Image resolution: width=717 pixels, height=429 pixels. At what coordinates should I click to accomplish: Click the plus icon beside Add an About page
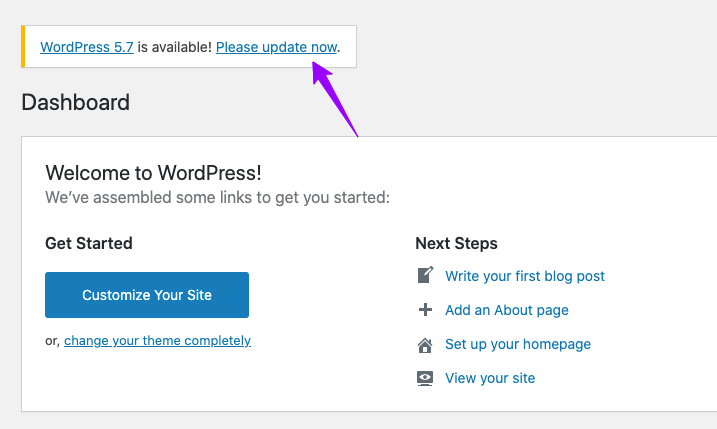click(425, 310)
